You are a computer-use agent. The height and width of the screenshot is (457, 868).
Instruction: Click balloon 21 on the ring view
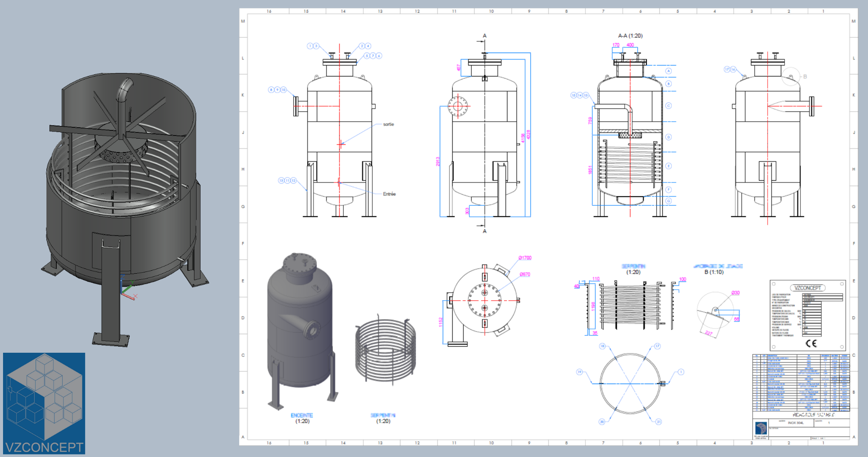(x=658, y=421)
